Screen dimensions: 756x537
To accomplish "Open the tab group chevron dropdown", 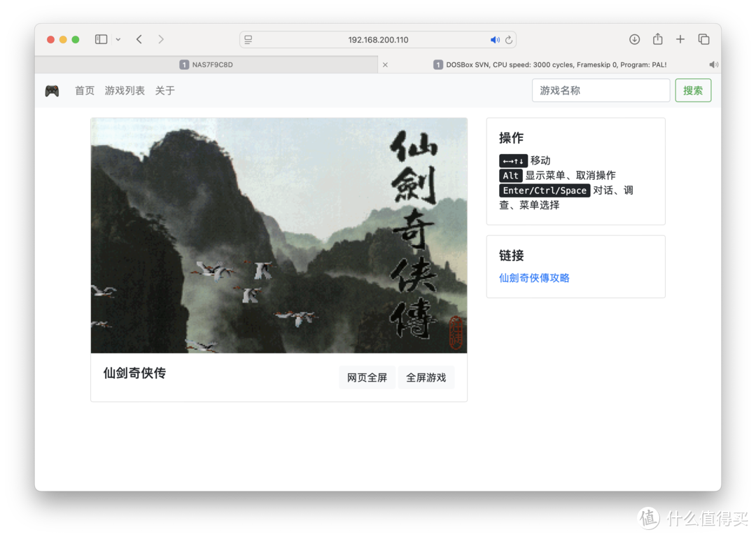I will click(118, 39).
